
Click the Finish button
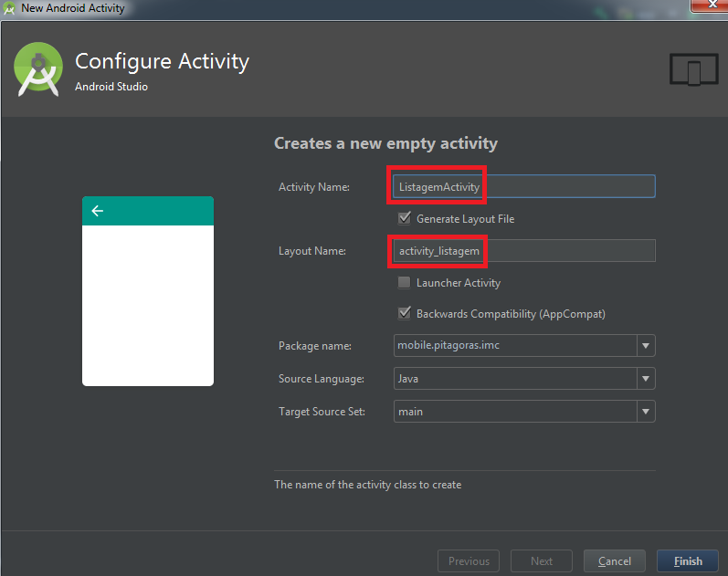click(688, 561)
